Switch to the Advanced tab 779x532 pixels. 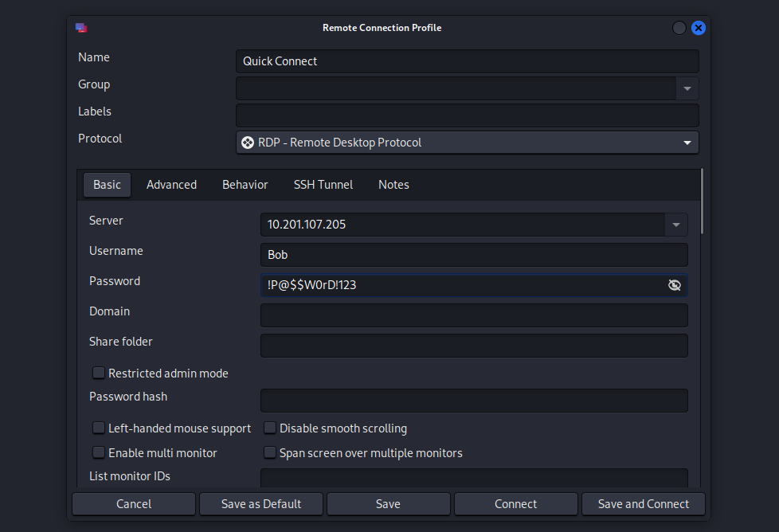tap(171, 185)
